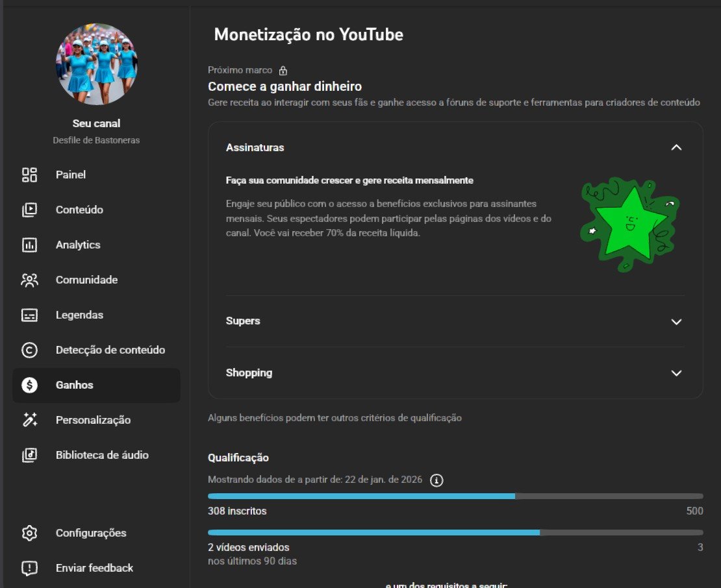The width and height of the screenshot is (721, 588).
Task: Click the Qualificação heading
Action: coord(238,458)
